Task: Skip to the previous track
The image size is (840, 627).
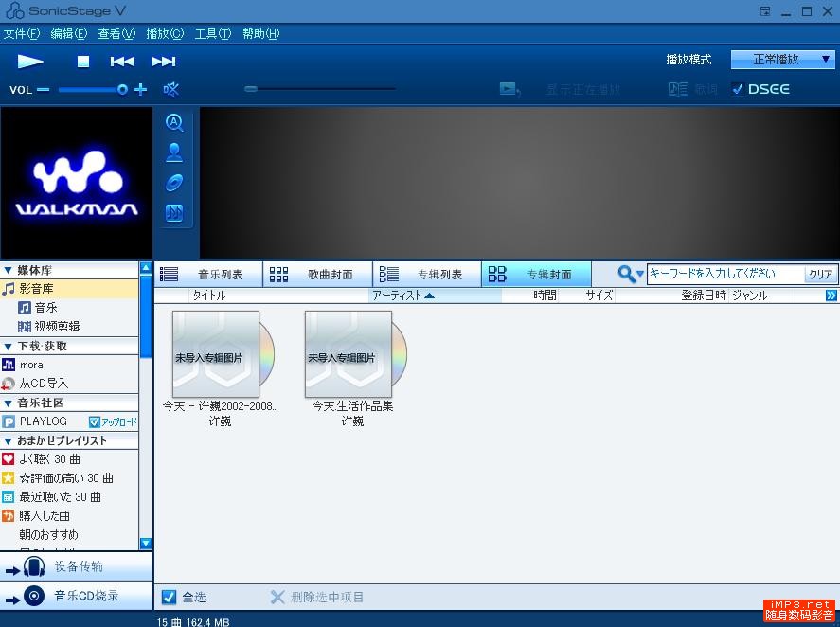Action: tap(122, 62)
